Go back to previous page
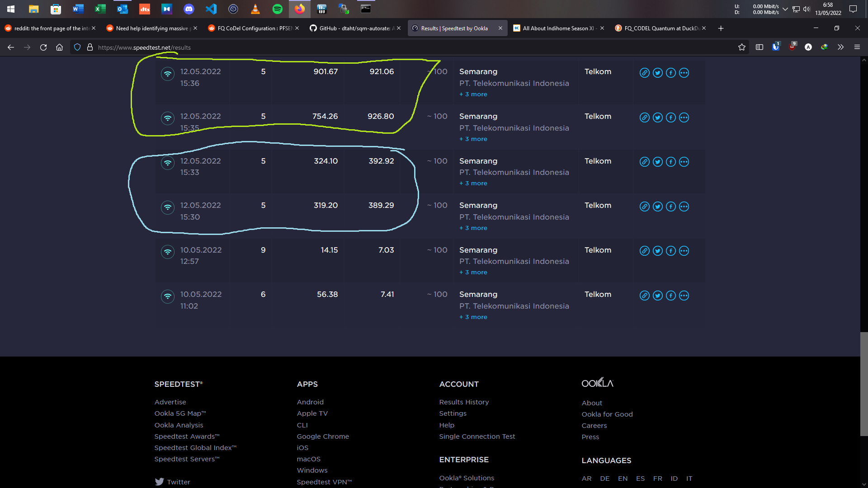Image resolution: width=868 pixels, height=488 pixels. (x=11, y=47)
